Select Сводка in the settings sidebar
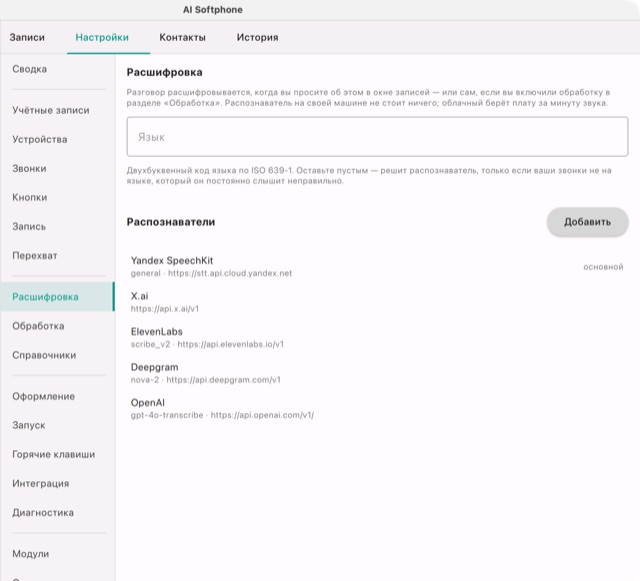The image size is (640, 581). point(58,69)
